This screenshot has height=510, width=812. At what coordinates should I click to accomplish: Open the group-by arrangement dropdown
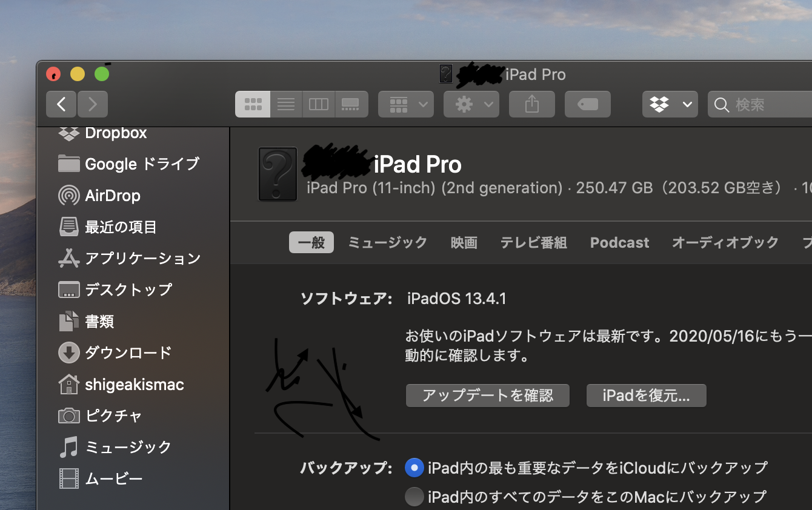406,104
